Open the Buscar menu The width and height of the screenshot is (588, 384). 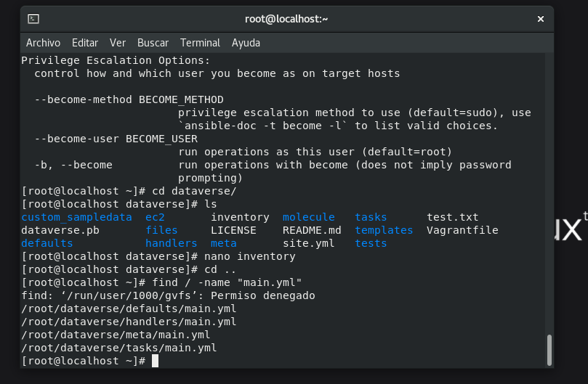click(x=153, y=43)
